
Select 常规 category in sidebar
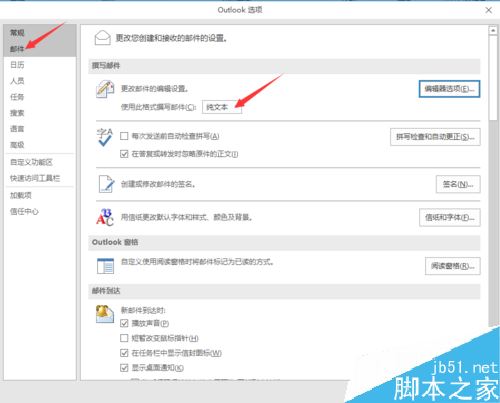40,33
